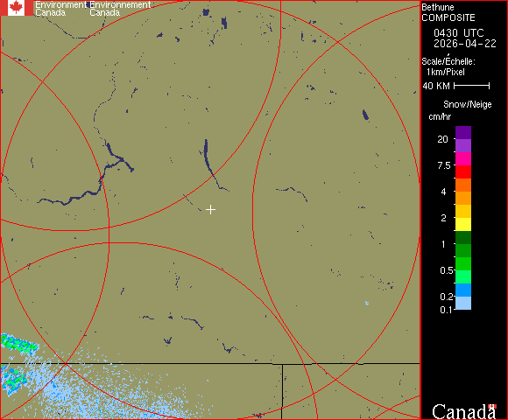
Task: Click the Bethune COMPOSITE title text
Action: [x=448, y=12]
